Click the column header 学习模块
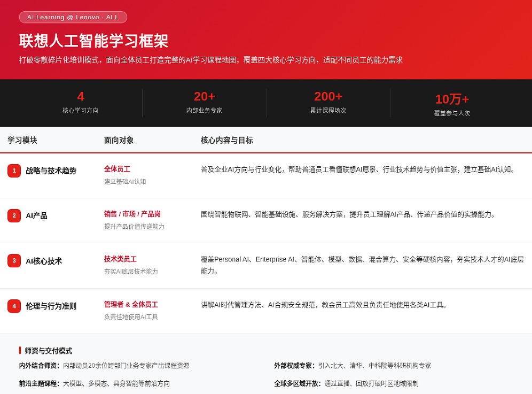The width and height of the screenshot is (532, 394). pos(22,140)
